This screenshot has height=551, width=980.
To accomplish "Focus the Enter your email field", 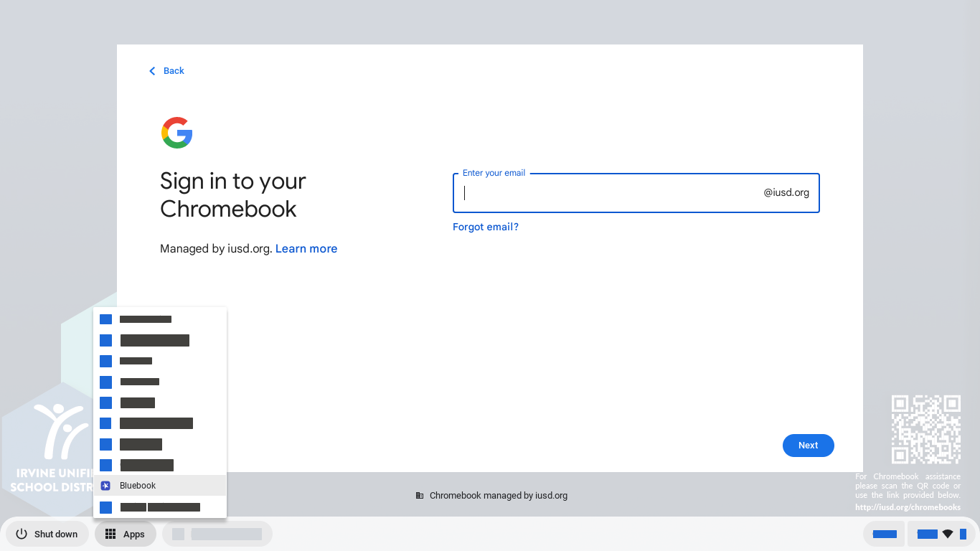I will 636,193.
